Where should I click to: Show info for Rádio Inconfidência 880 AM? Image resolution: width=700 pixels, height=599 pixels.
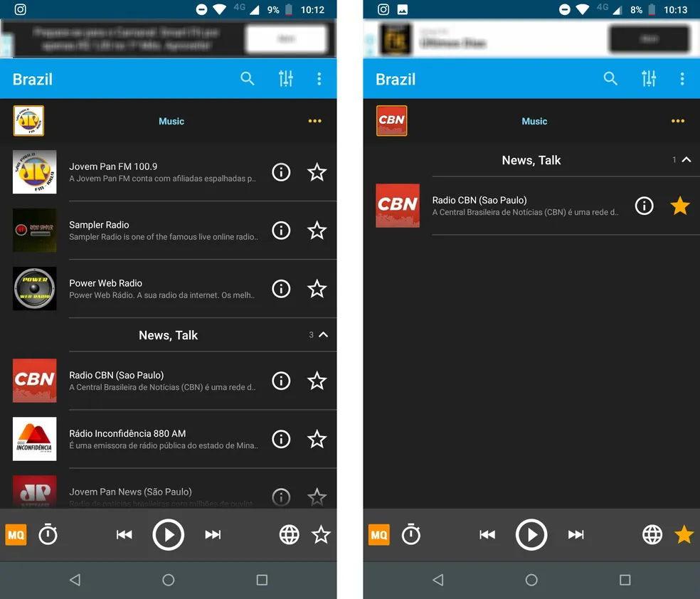[281, 439]
